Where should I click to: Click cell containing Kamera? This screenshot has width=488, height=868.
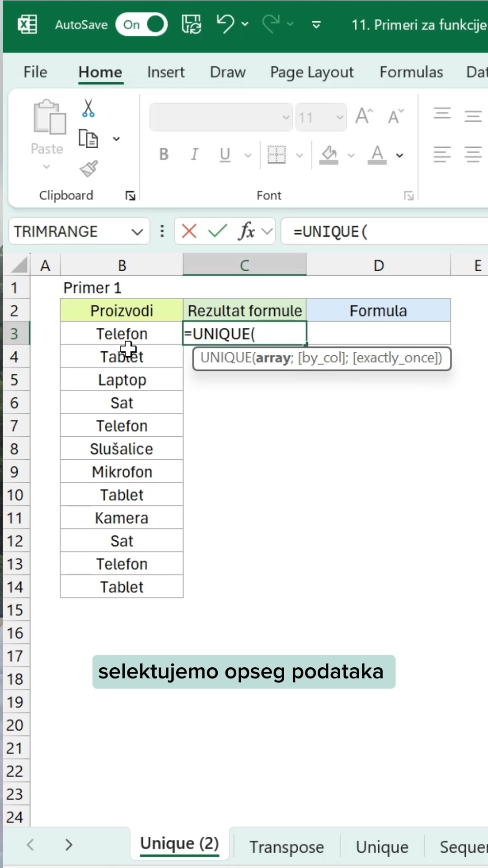click(122, 518)
